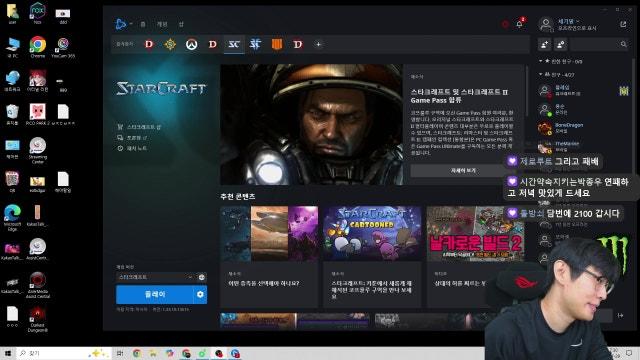Open Task View on the taskbar
The image size is (640, 360).
(120, 353)
